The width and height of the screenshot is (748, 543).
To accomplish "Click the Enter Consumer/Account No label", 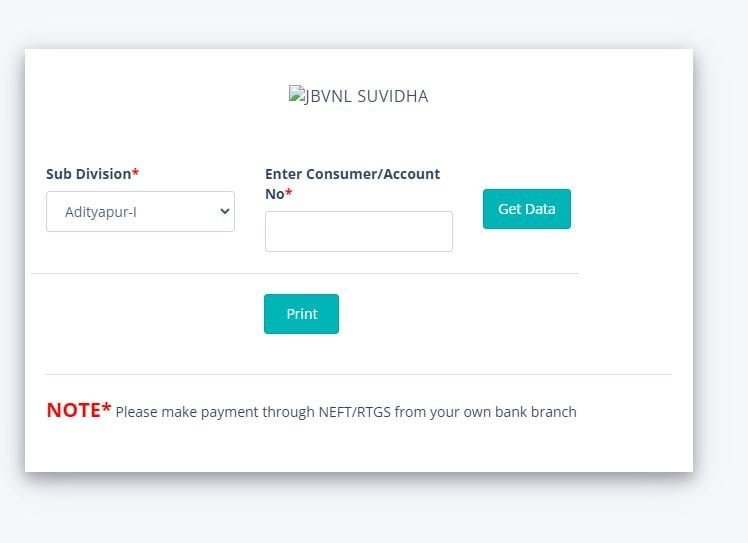I will click(x=353, y=184).
